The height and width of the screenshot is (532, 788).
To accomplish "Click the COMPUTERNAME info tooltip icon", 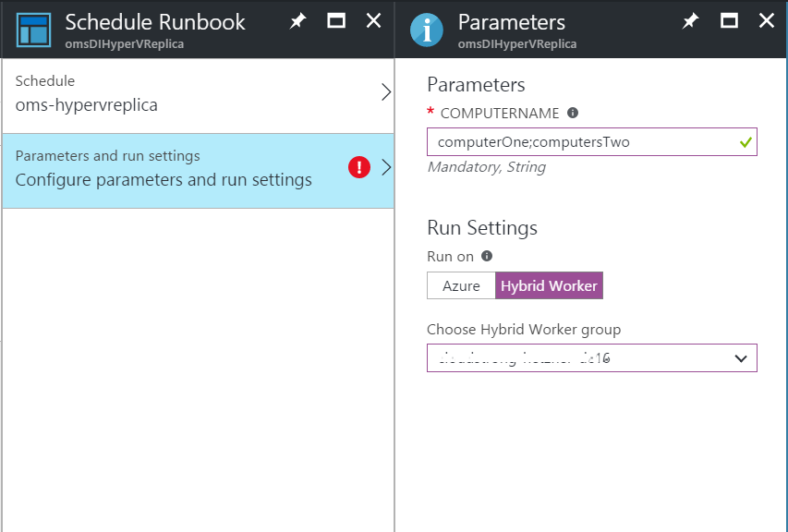I will click(x=573, y=113).
